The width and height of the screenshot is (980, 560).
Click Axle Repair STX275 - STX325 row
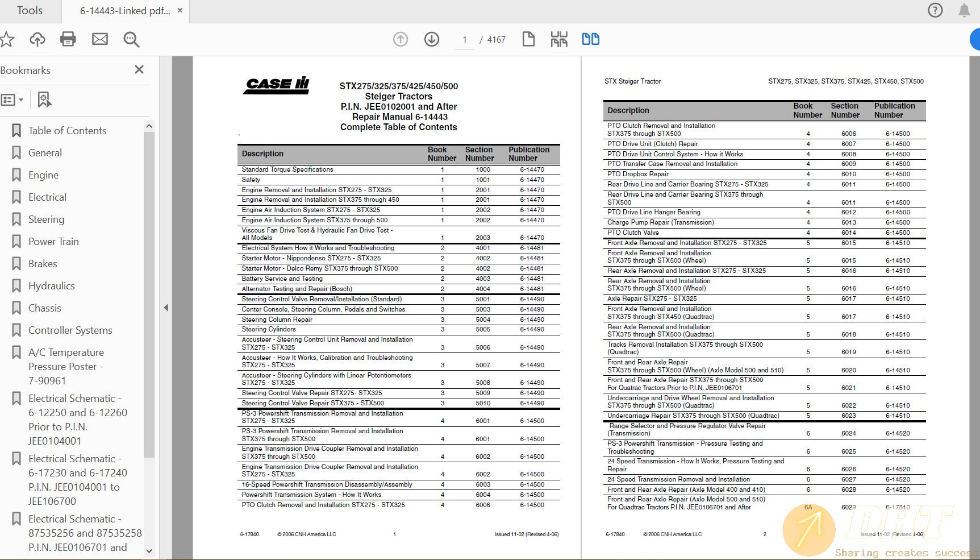764,298
